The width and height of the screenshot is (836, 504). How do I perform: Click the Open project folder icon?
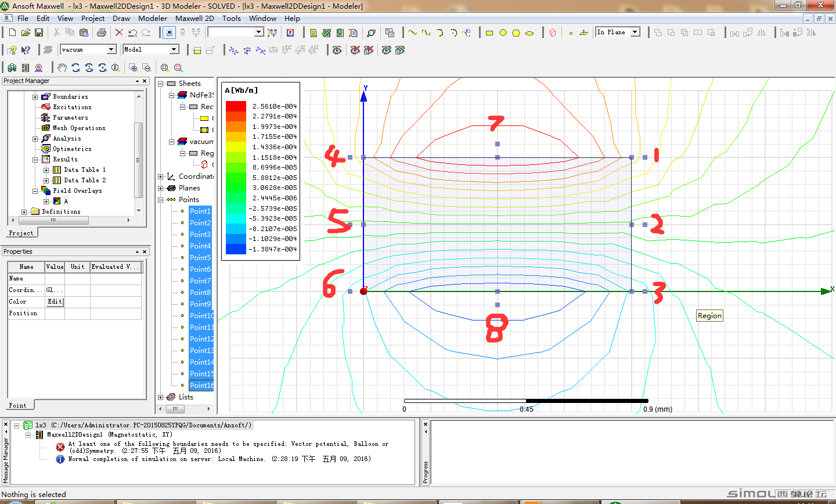[x=26, y=33]
